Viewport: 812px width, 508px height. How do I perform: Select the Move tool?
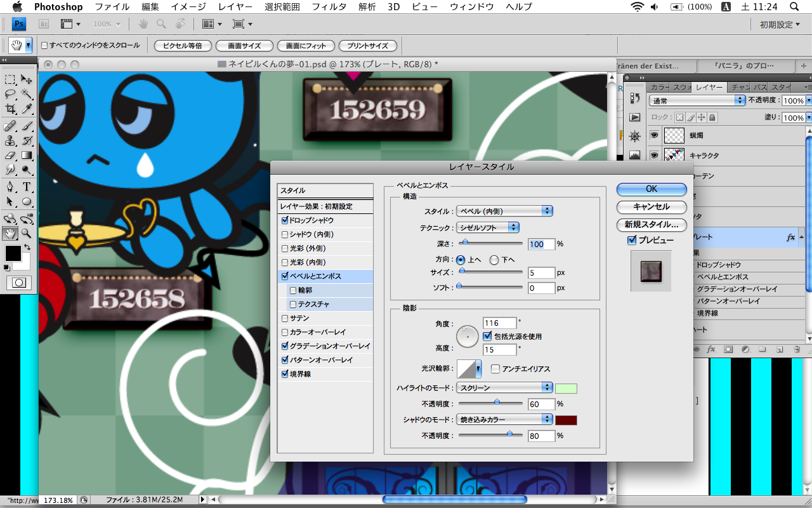[27, 79]
